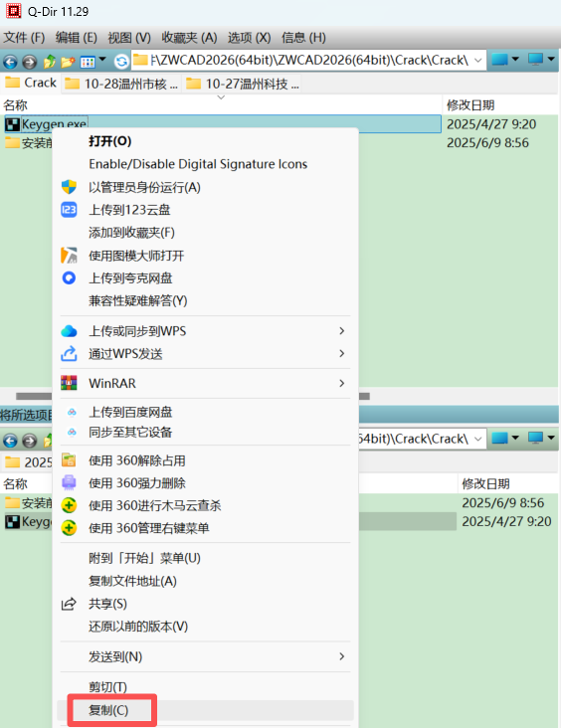Click the top pane address bar path
561x728 pixels.
click(308, 60)
